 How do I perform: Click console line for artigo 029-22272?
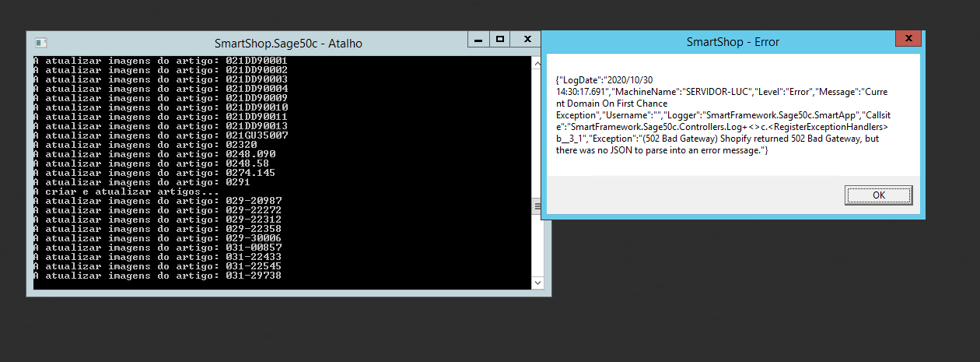coord(158,210)
